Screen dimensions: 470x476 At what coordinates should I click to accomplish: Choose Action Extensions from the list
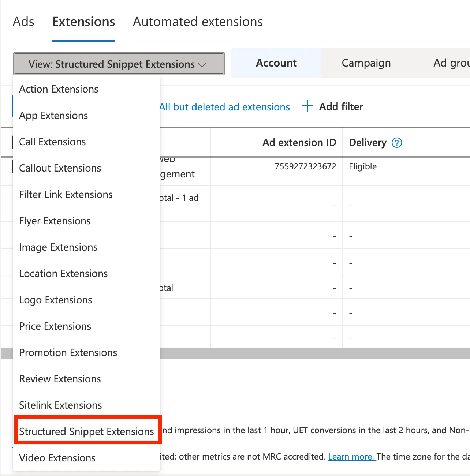[86, 89]
